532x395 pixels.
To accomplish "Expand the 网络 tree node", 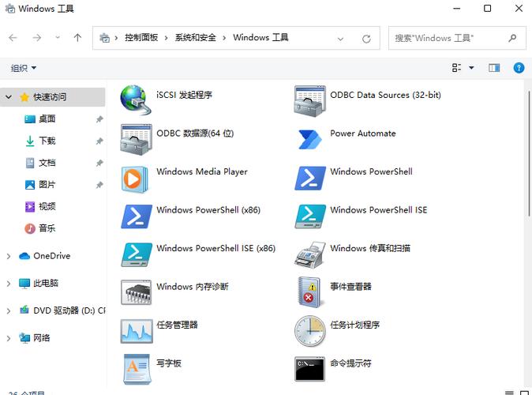I will 9,338.
